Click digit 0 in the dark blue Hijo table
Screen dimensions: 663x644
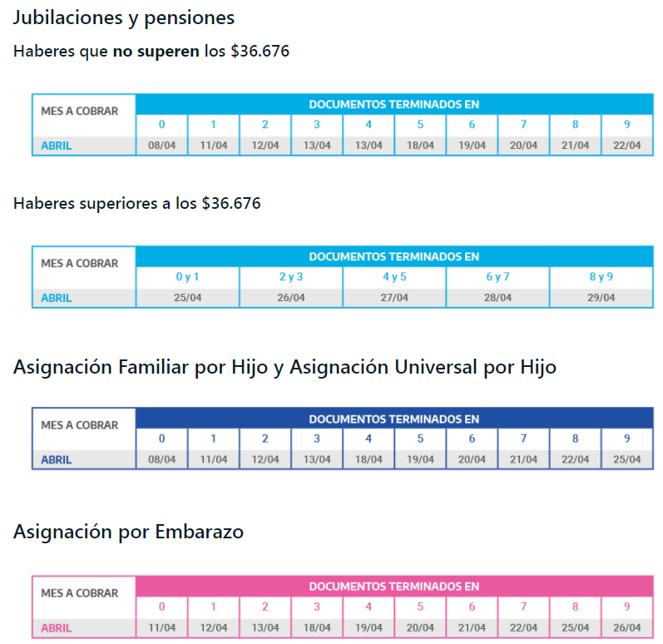tap(161, 438)
